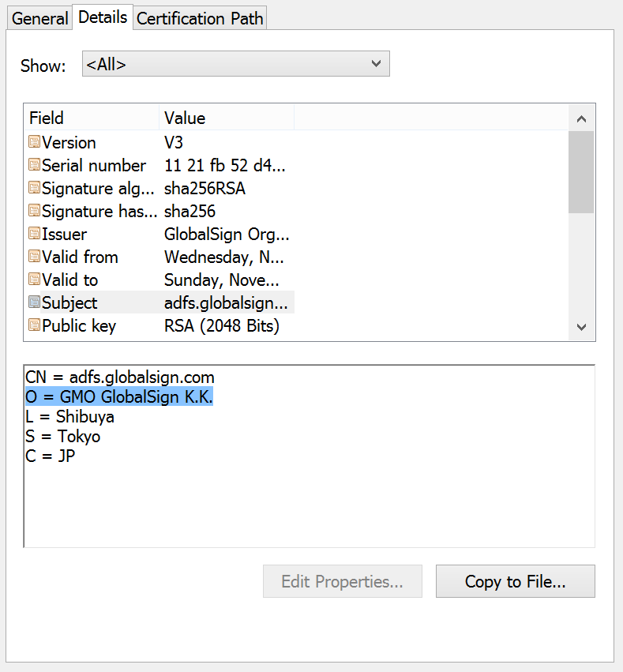Click the Public key field icon

[x=34, y=325]
